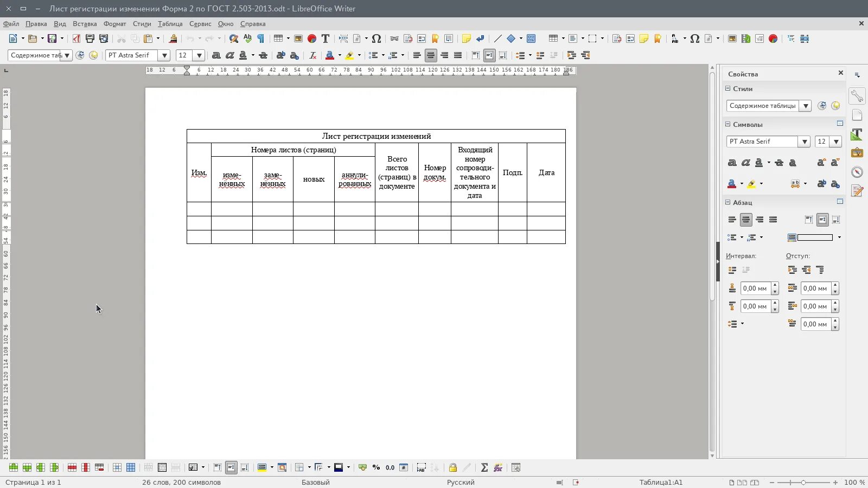
Task: Toggle bold in formatting toolbar
Action: click(216, 55)
